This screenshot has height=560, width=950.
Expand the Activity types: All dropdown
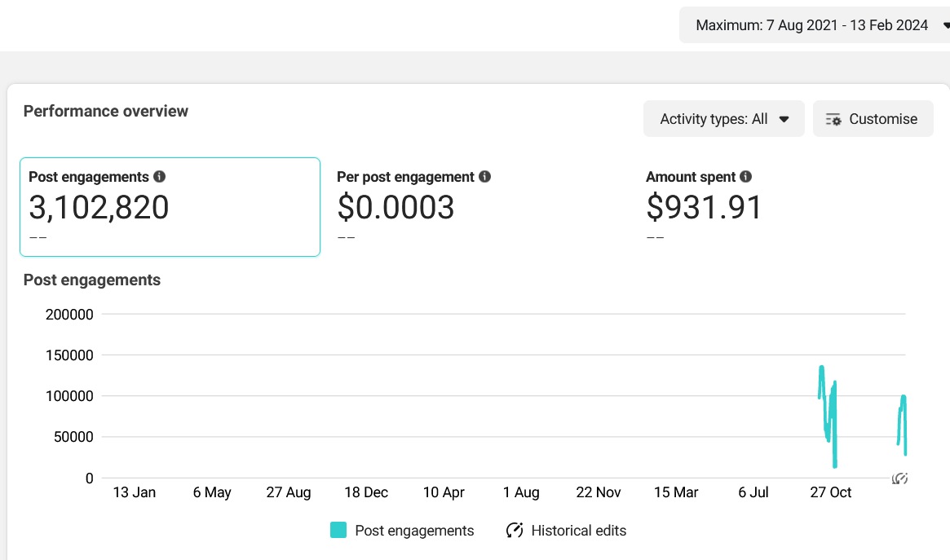pos(723,119)
